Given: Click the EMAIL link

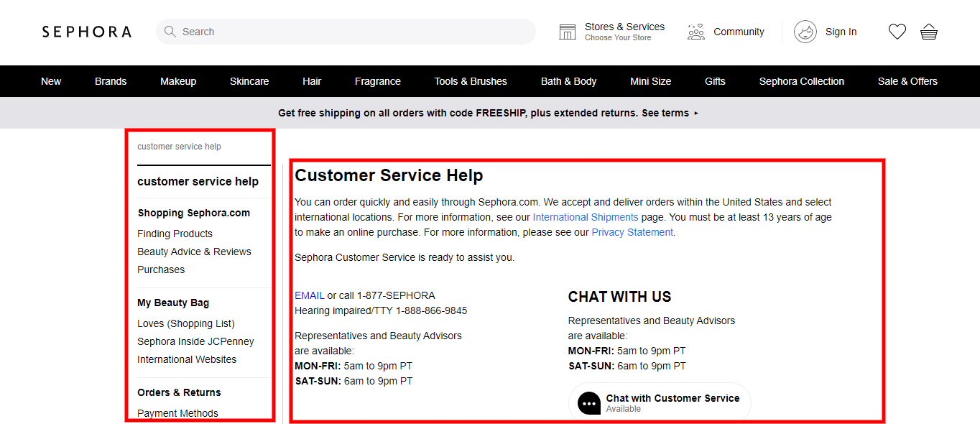Looking at the screenshot, I should coord(310,295).
